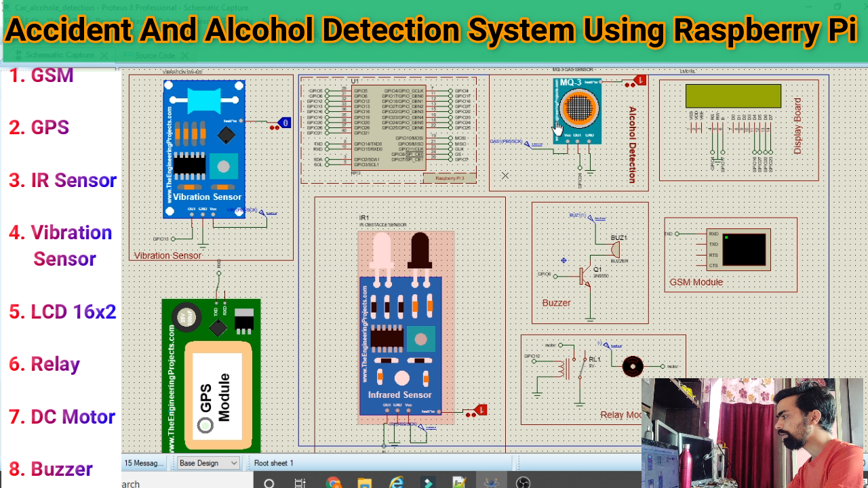Open Notepad++ from the taskbar
The image size is (868, 488).
point(459,483)
